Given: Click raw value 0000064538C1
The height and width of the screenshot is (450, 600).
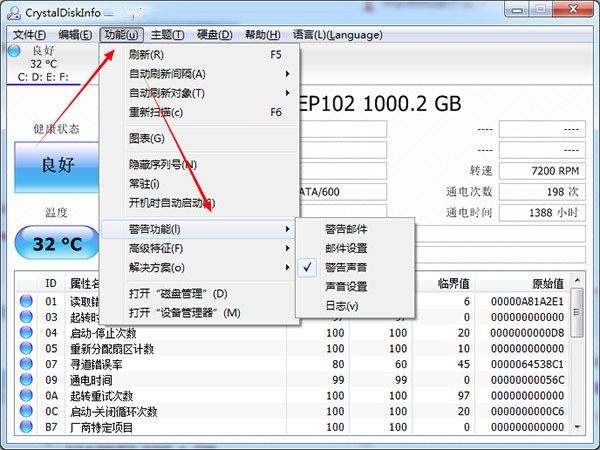Looking at the screenshot, I should pyautogui.click(x=527, y=364).
